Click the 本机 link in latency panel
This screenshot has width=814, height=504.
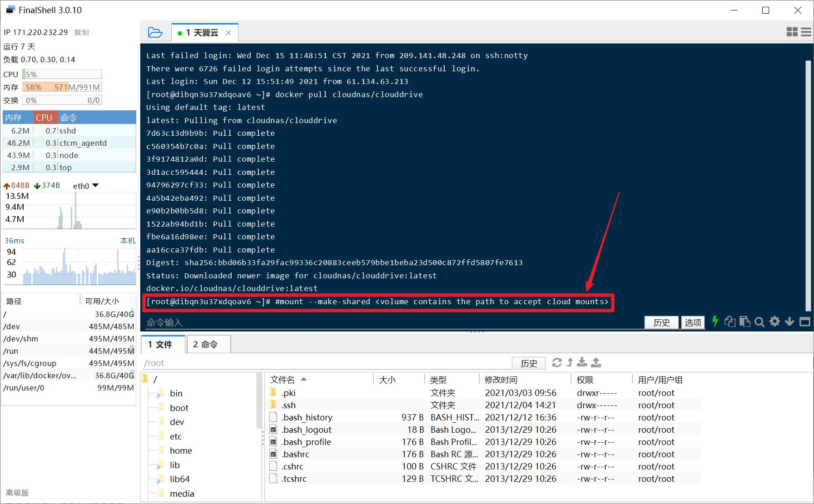tap(128, 241)
